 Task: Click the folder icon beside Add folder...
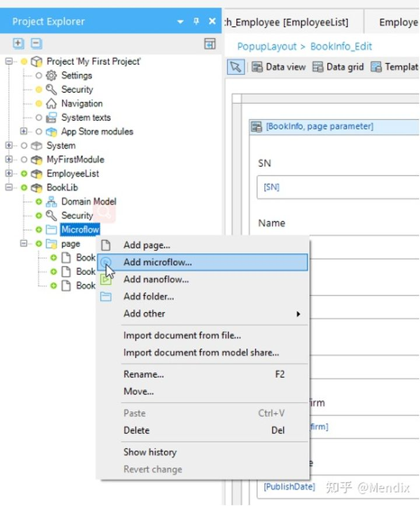[x=106, y=297]
